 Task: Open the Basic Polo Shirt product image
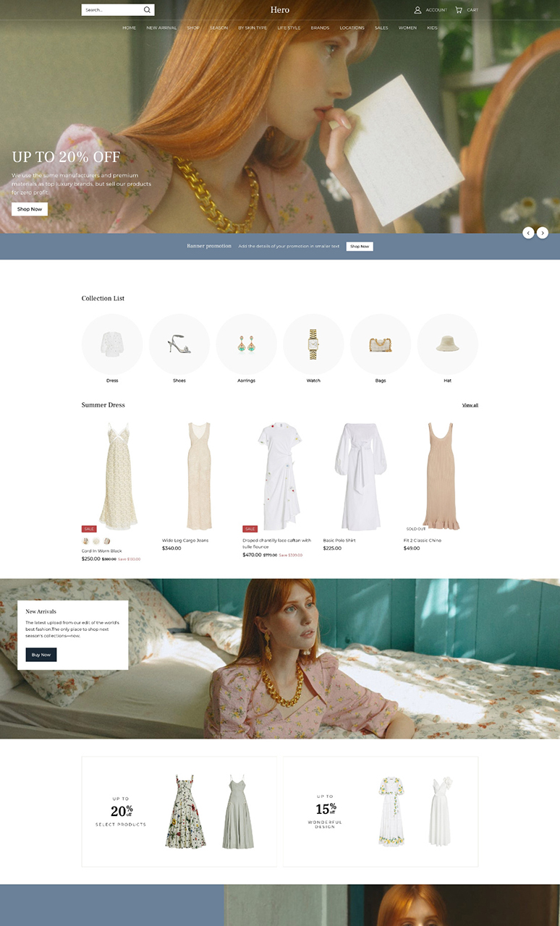point(360,476)
